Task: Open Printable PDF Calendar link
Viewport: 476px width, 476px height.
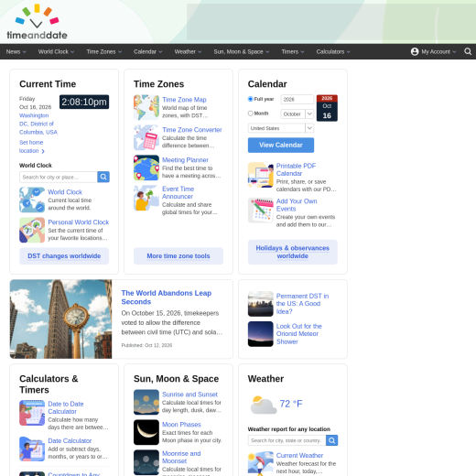Action: (296, 169)
